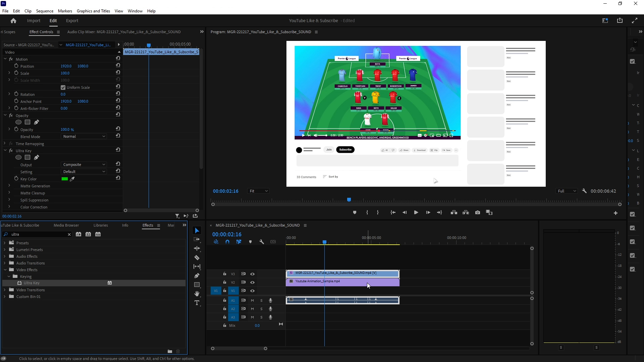The height and width of the screenshot is (362, 644).
Task: Pick Key Color with the eyedropper
Action: pyautogui.click(x=72, y=179)
